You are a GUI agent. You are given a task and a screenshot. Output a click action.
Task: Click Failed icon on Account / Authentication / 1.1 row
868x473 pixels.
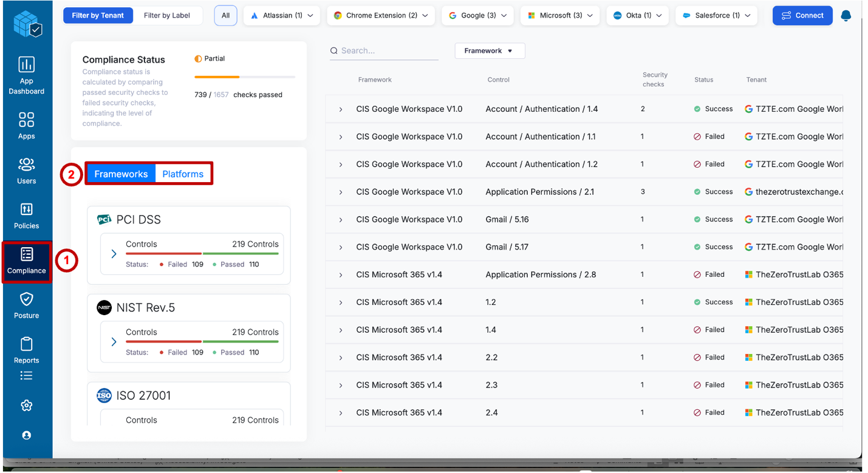697,137
